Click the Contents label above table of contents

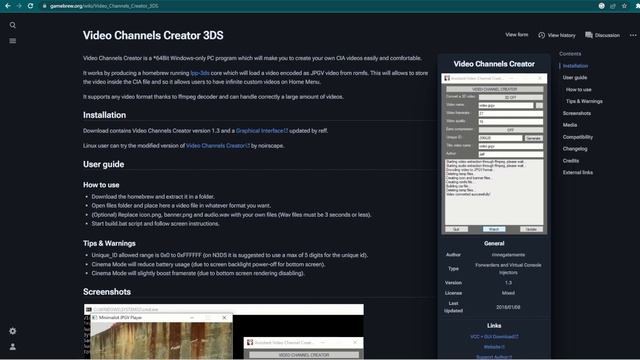click(570, 53)
